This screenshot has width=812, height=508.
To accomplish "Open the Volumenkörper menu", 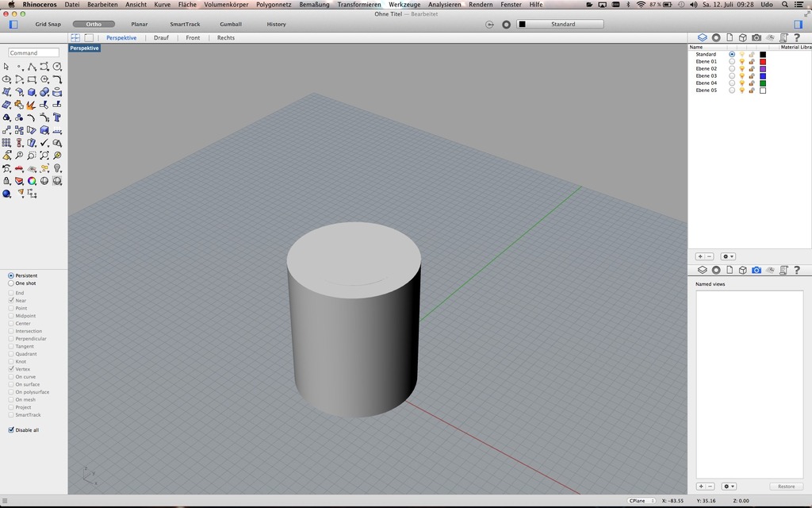I will pos(226,5).
